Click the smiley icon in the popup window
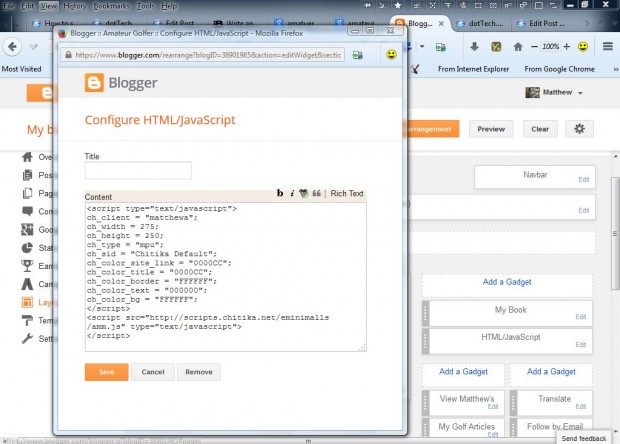 391,54
